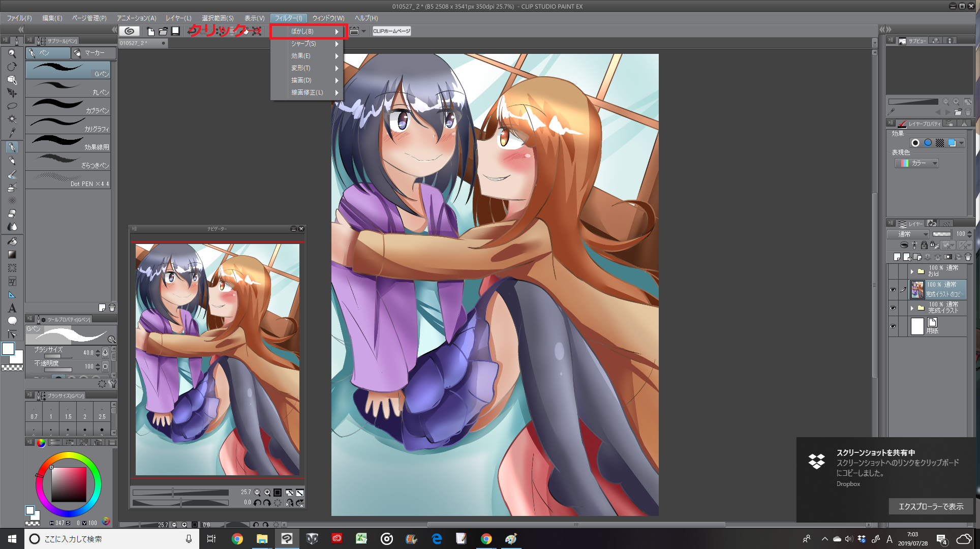This screenshot has width=980, height=549.
Task: Select the Balloon tool
Action: point(12,321)
